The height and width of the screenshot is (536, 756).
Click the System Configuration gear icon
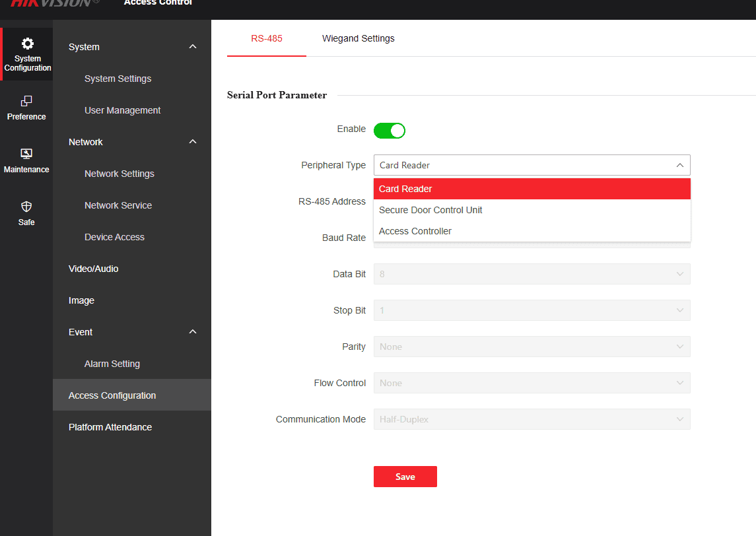tap(27, 44)
